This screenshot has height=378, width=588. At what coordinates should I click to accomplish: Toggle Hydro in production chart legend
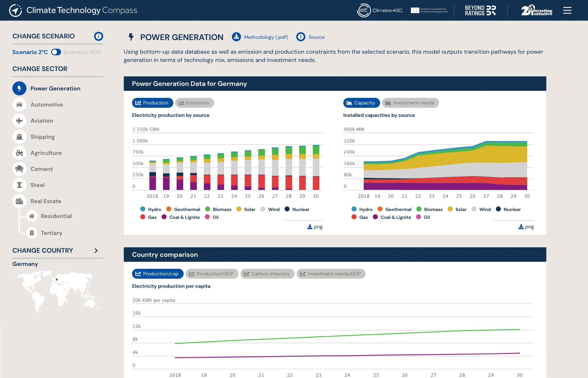point(151,209)
